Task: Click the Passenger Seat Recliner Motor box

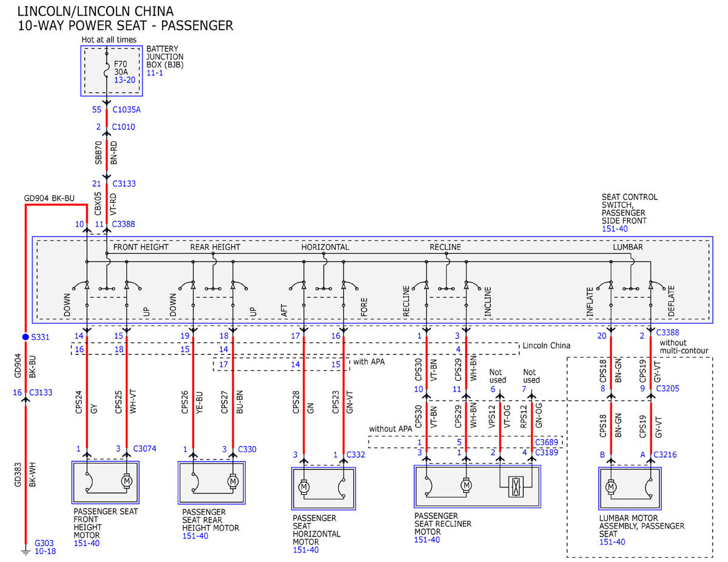Action: coord(477,486)
